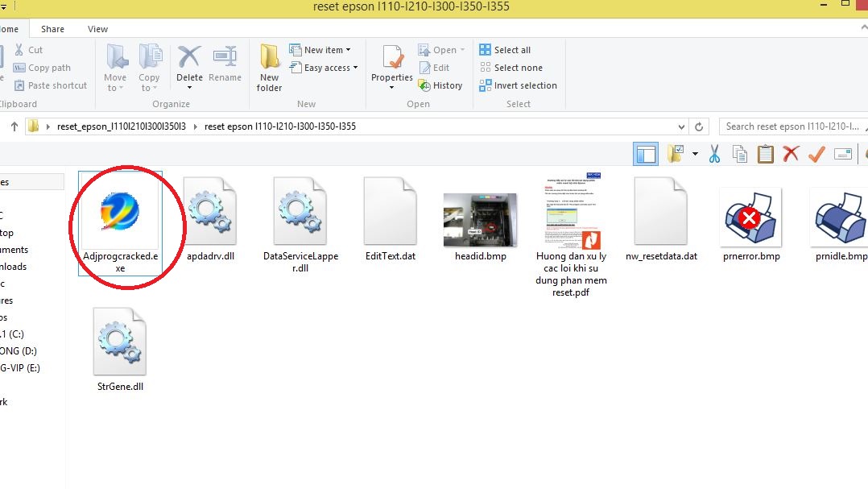Click Edit in the ribbon
The image size is (868, 489).
tap(434, 68)
